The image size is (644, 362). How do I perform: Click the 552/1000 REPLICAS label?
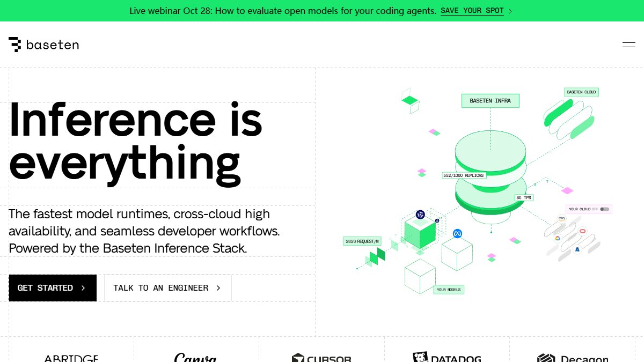coord(464,175)
